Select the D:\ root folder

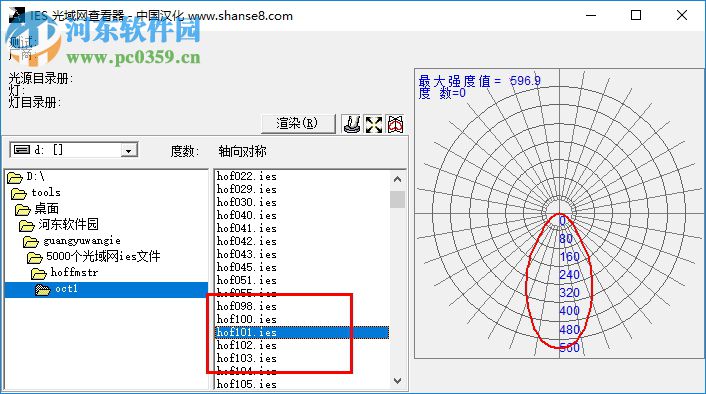coord(27,177)
